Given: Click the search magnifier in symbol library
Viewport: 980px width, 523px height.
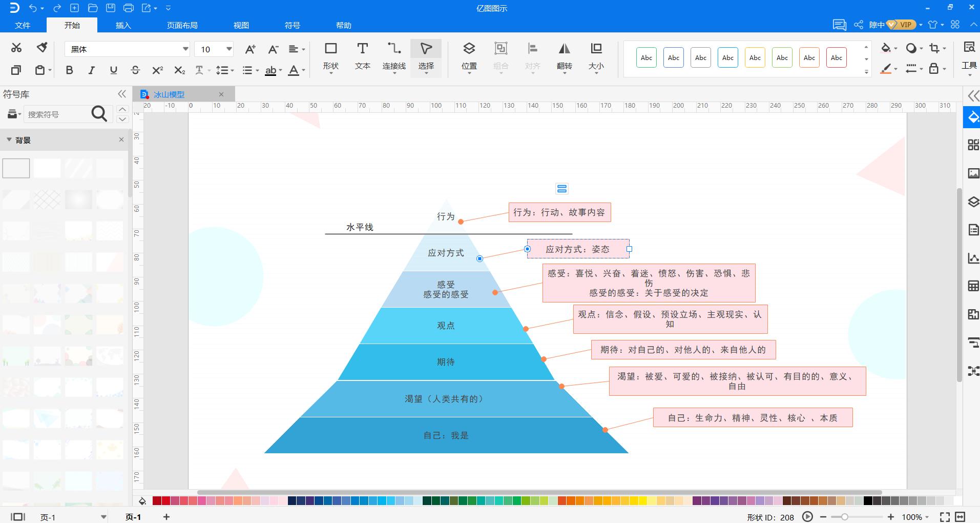Looking at the screenshot, I should pyautogui.click(x=99, y=114).
